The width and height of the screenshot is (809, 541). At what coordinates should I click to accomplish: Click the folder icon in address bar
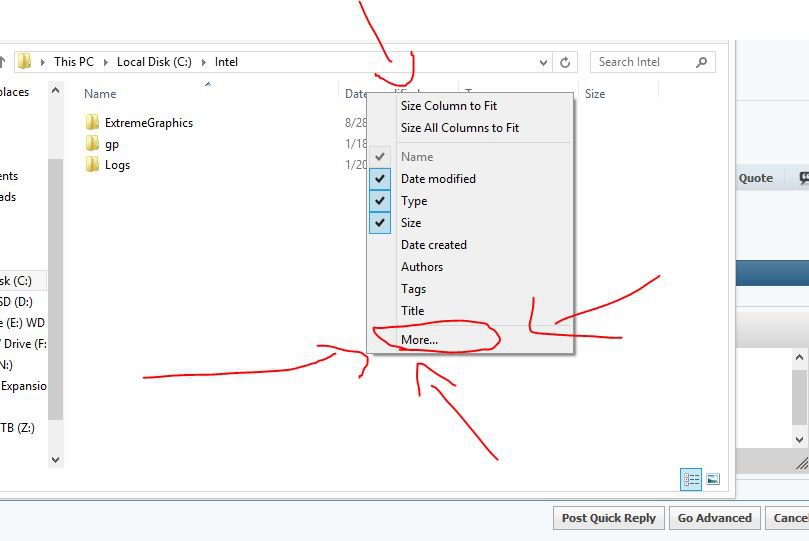[25, 62]
